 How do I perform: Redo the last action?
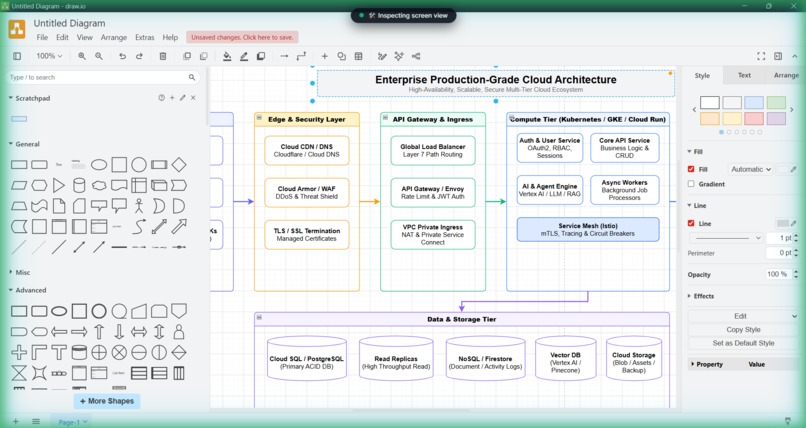(139, 56)
